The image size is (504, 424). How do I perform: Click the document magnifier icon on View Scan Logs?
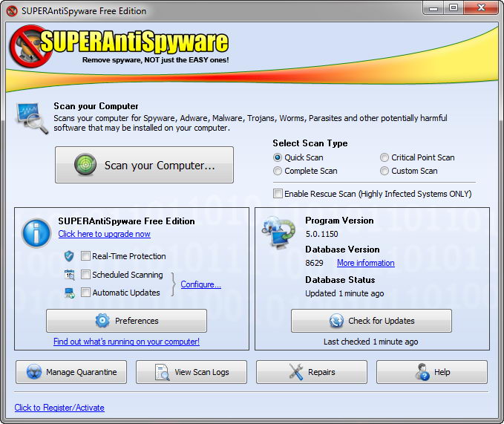tap(163, 372)
